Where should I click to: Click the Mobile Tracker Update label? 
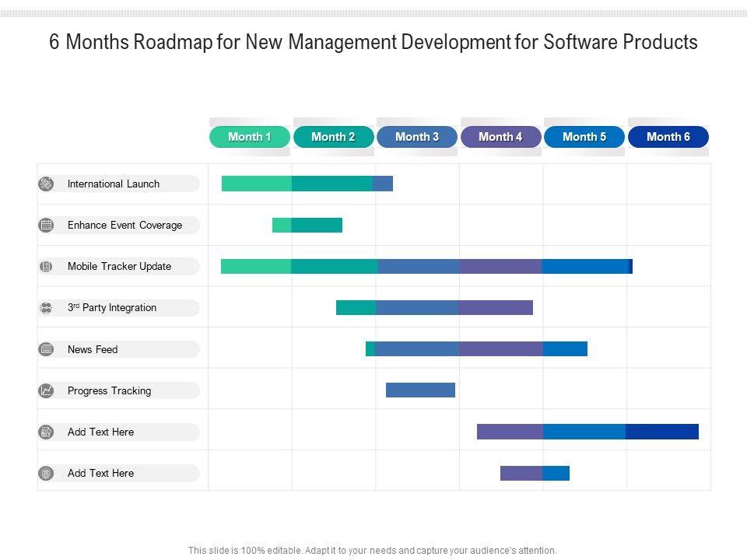pos(119,267)
